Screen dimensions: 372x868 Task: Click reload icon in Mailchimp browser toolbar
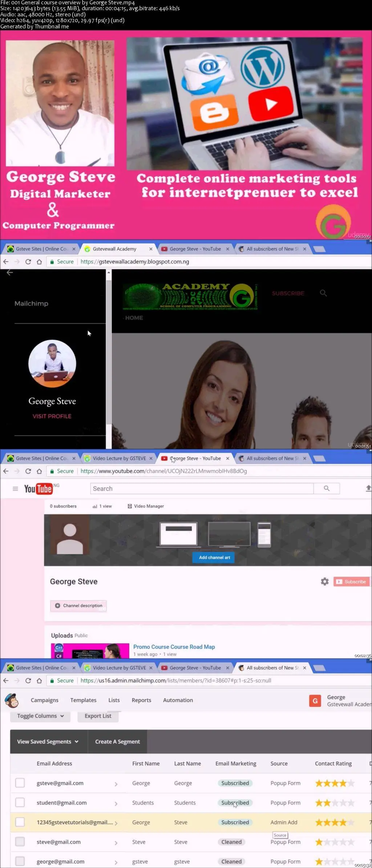(x=28, y=680)
